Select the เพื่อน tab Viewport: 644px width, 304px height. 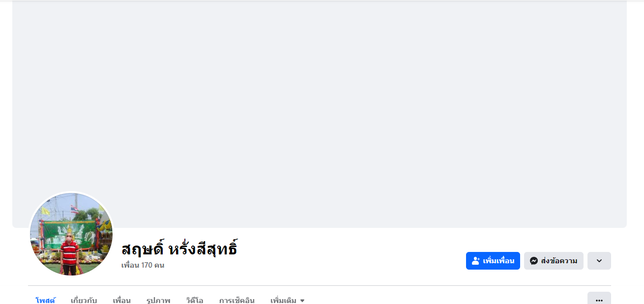pyautogui.click(x=121, y=300)
